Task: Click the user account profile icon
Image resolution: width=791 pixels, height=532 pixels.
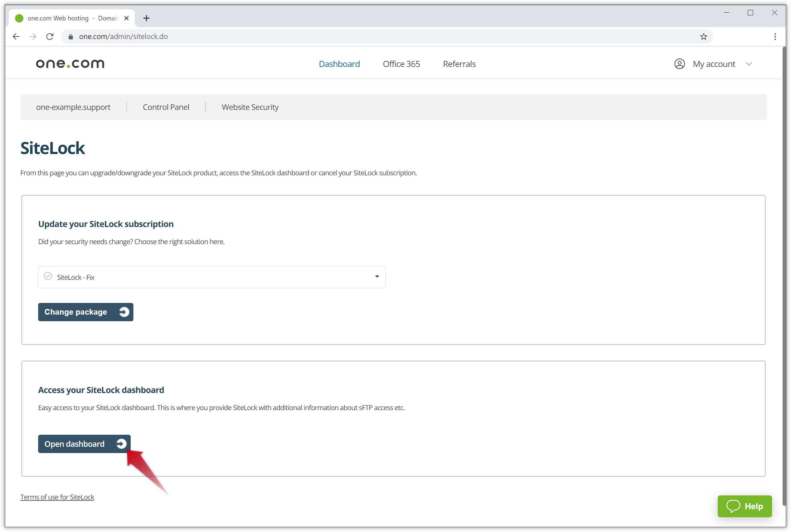Action: coord(679,63)
